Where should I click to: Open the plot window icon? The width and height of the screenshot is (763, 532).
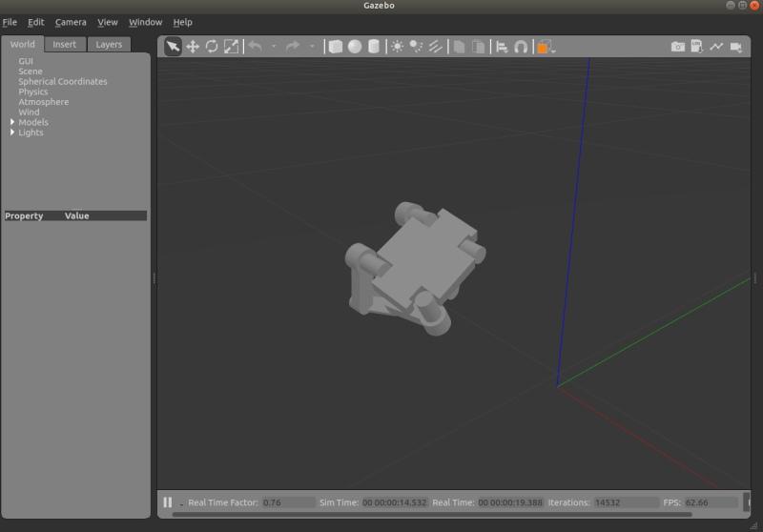tap(716, 47)
